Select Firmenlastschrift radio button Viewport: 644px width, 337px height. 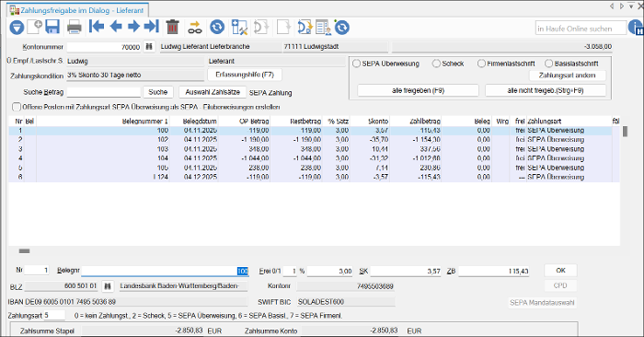coord(481,64)
